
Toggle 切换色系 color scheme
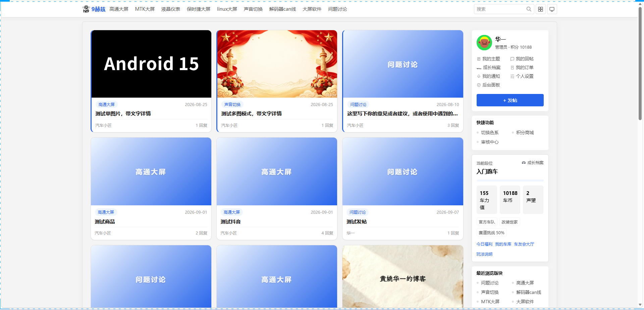coord(490,133)
